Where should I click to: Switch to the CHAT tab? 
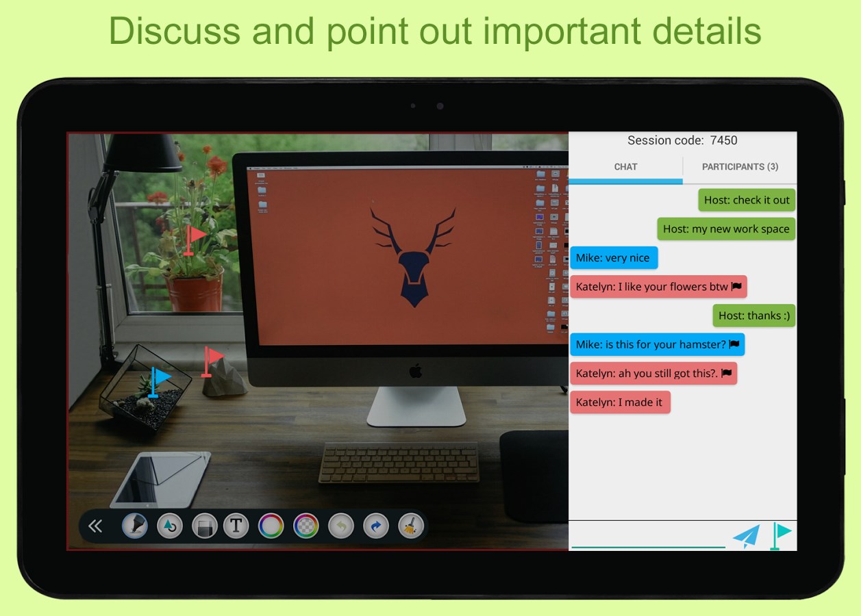[x=625, y=166]
